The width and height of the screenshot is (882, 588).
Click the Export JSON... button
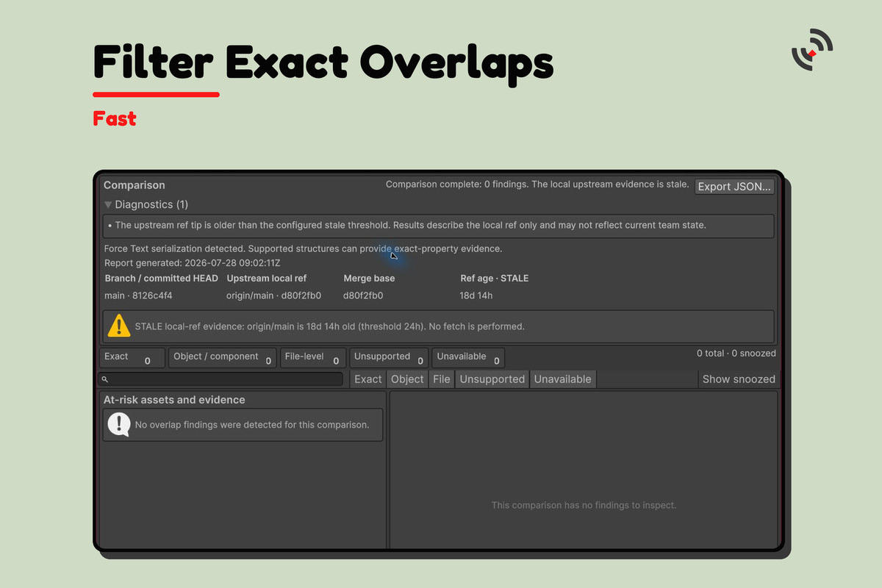point(734,186)
